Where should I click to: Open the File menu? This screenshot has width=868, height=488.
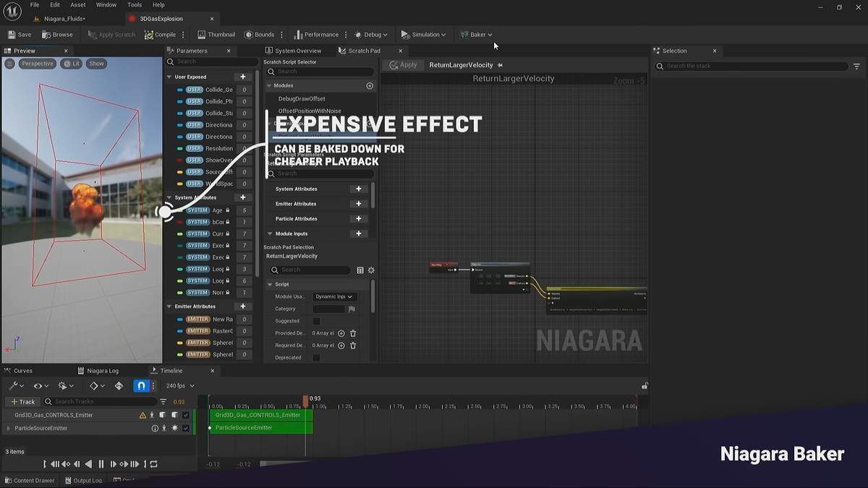pos(35,5)
